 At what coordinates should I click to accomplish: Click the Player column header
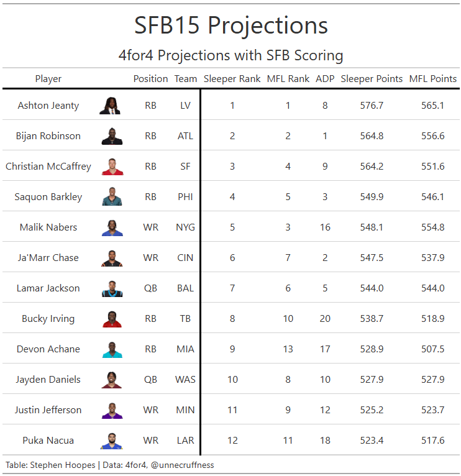pos(48,79)
